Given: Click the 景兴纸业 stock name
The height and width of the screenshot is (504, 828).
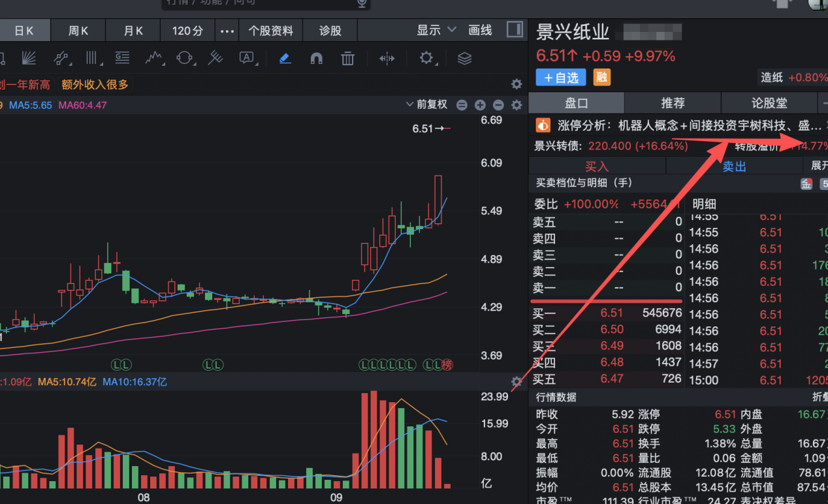Looking at the screenshot, I should point(573,31).
